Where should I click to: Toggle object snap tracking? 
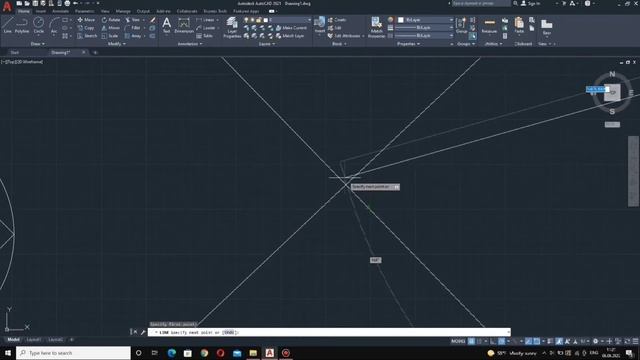[528, 341]
